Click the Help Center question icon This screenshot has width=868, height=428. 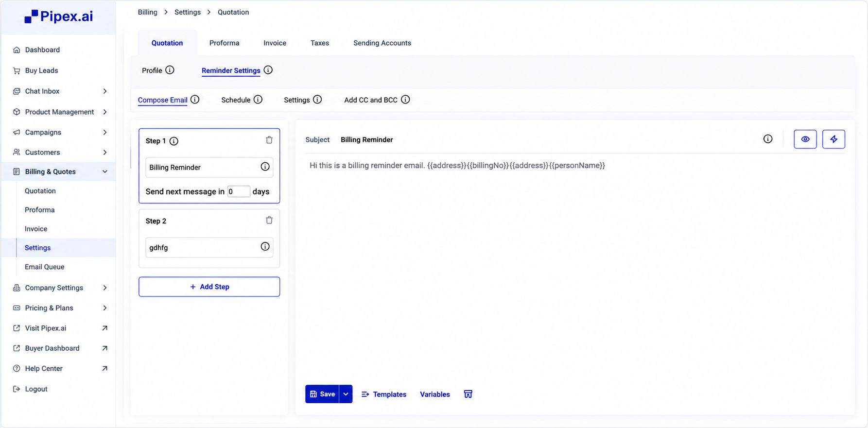[17, 368]
